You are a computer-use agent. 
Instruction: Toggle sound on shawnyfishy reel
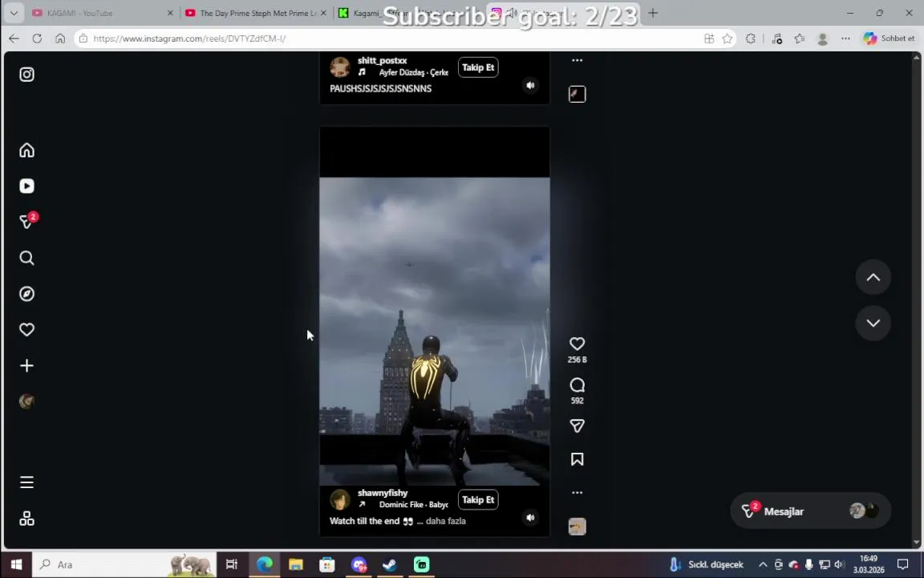click(530, 517)
